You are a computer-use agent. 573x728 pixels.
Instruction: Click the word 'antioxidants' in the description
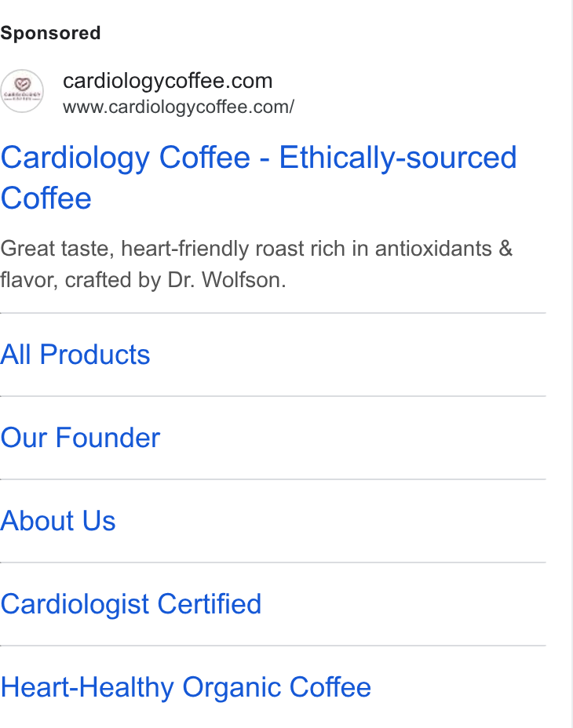coord(433,249)
